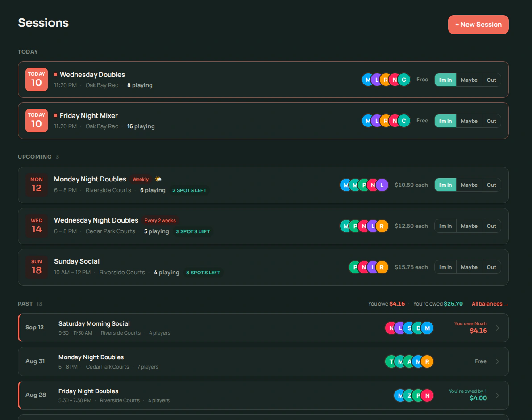Mark Maybe for Sunday Social
The height and width of the screenshot is (420, 532).
click(469, 267)
